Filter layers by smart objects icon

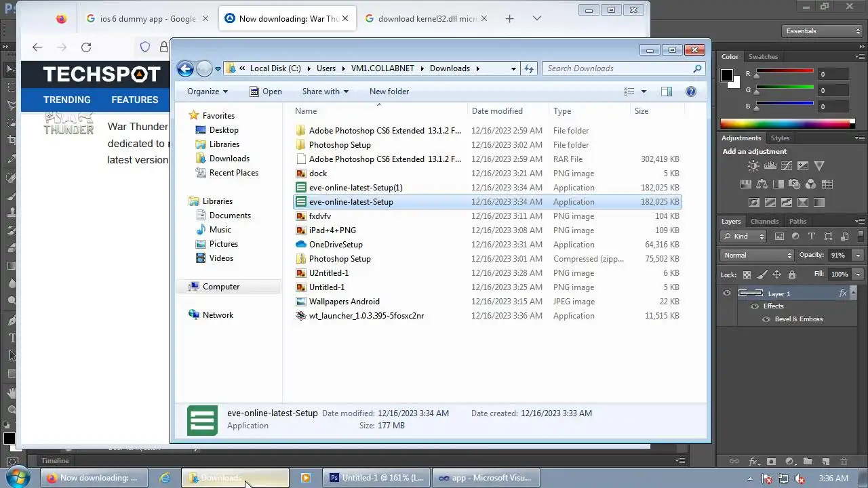pos(844,236)
